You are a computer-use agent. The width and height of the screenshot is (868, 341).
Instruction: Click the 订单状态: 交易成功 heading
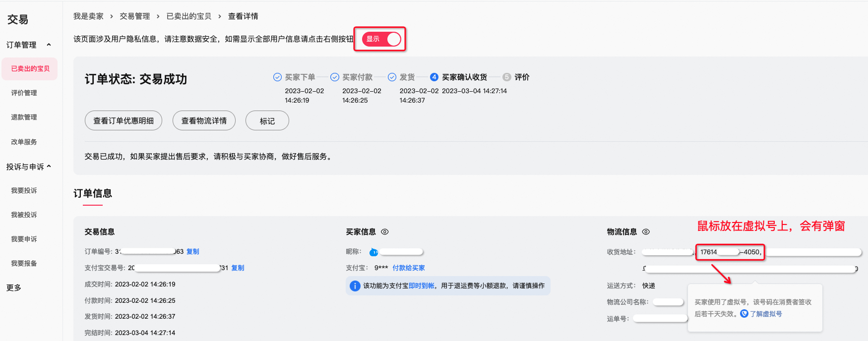tap(136, 79)
